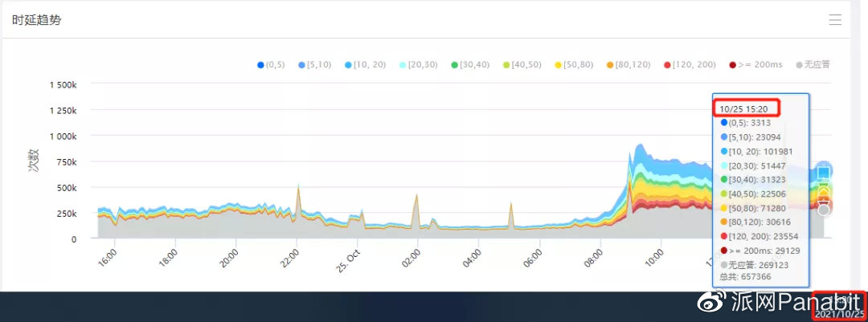The width and height of the screenshot is (868, 322).
Task: Click the taskbar 2021/10/25 date
Action: (838, 314)
